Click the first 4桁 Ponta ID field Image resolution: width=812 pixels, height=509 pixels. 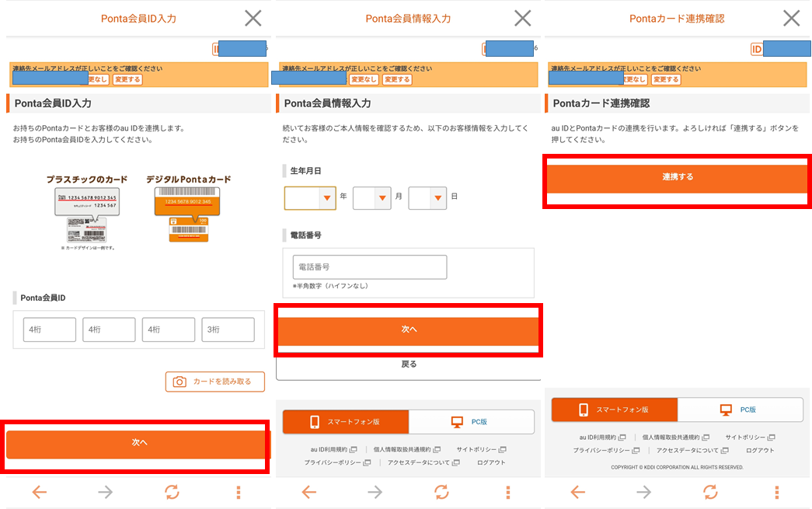[x=50, y=329]
